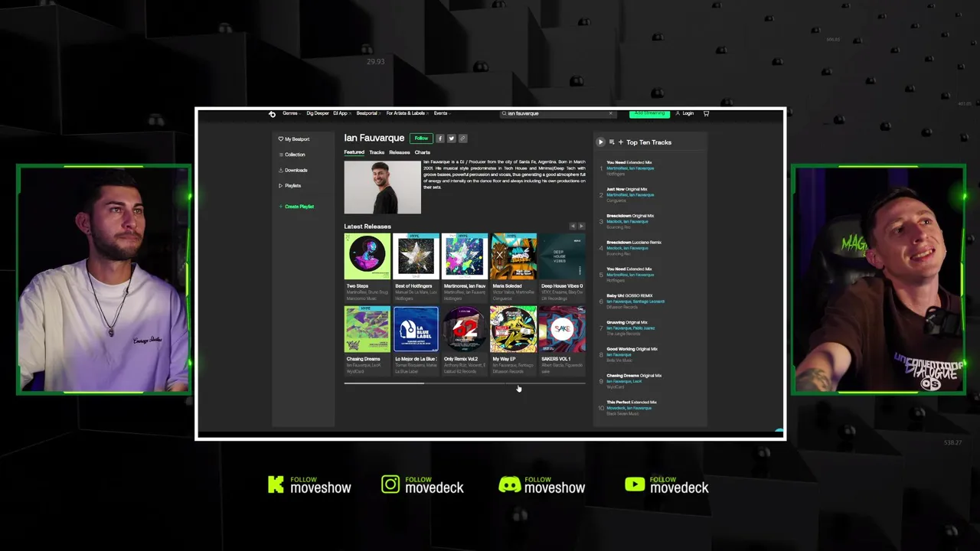Switch to the Releases tab
The height and width of the screenshot is (551, 980).
click(399, 152)
